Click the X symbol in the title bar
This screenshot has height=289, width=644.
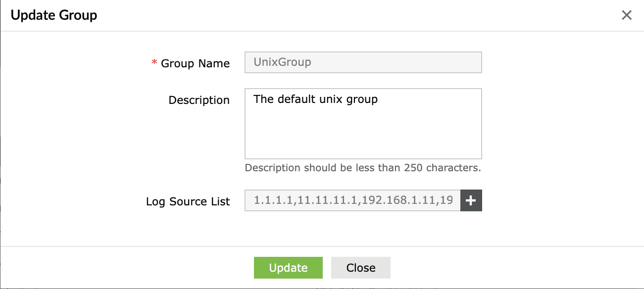627,15
